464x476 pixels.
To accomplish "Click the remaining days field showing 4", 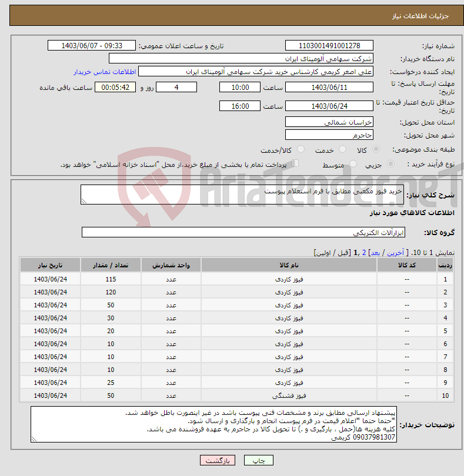I will [176, 88].
